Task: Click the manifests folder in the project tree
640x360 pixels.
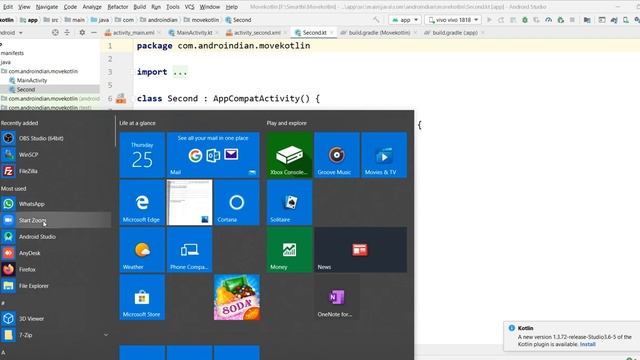Action: 12,53
